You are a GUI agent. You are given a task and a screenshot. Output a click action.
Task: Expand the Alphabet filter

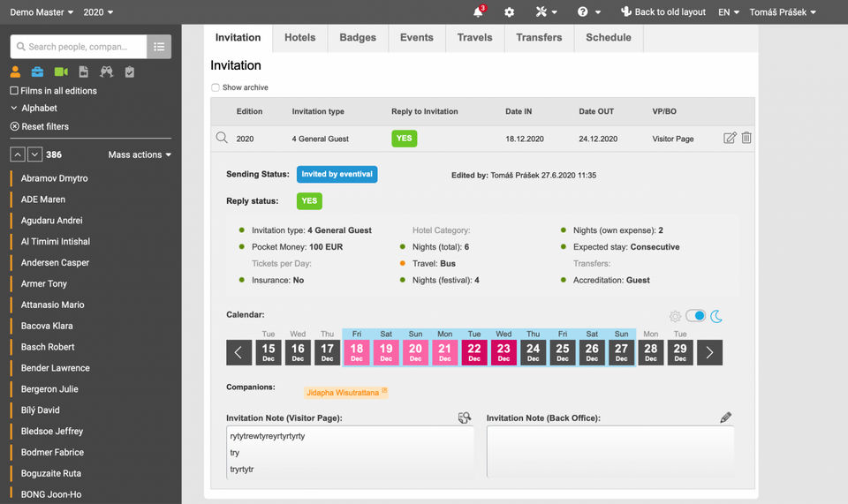(34, 108)
